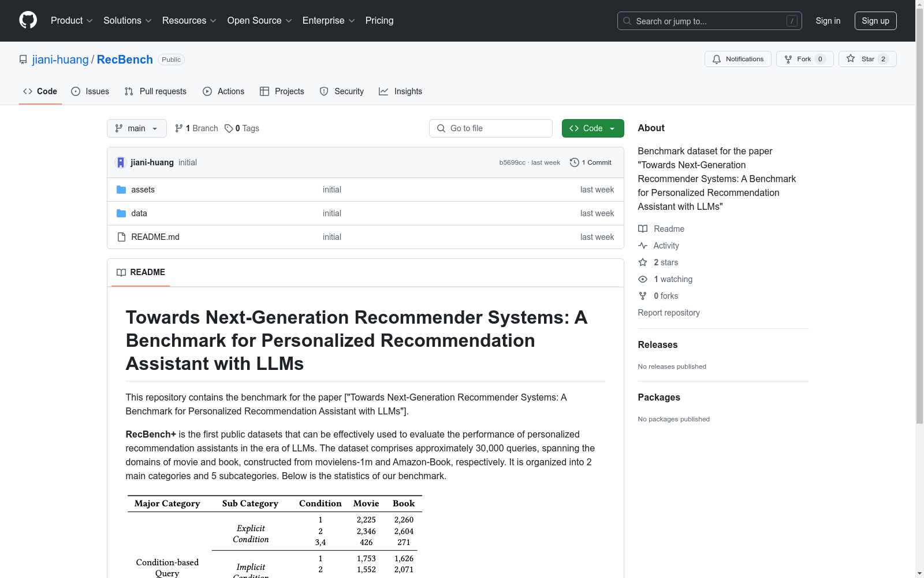Click the jiani-huang avatar in commit row
The height and width of the screenshot is (578, 924).
tap(120, 162)
